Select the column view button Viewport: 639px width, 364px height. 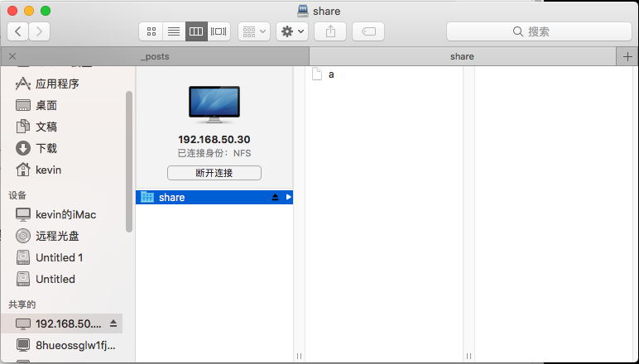[196, 31]
